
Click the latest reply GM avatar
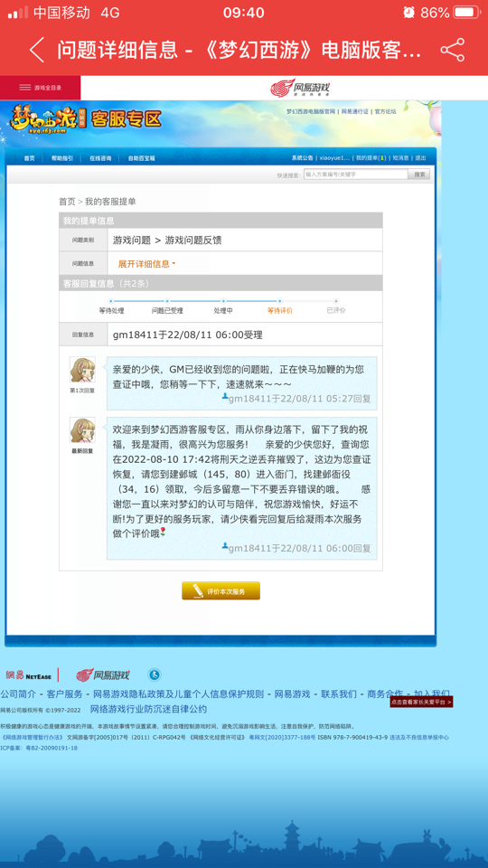point(82,430)
